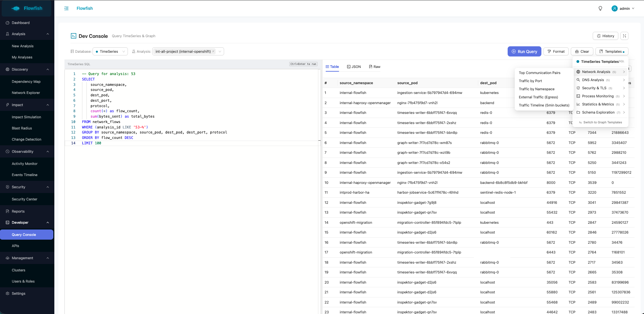
Task: Open Dashboard from the sidebar
Action: [21, 23]
